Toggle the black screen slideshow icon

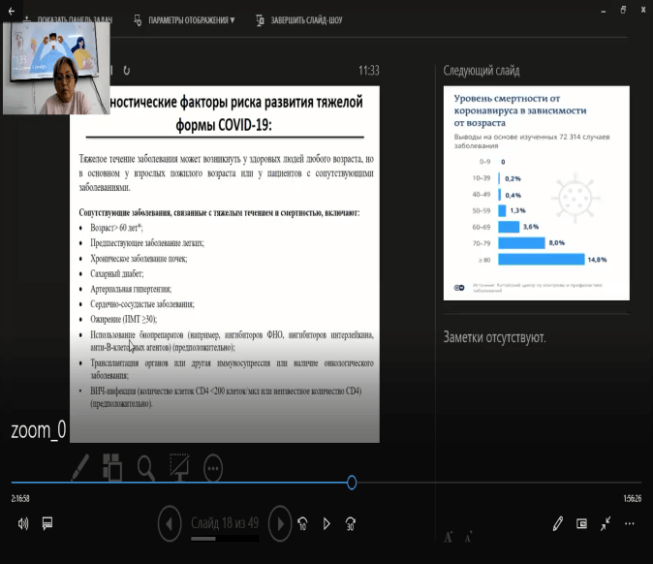pyautogui.click(x=179, y=465)
